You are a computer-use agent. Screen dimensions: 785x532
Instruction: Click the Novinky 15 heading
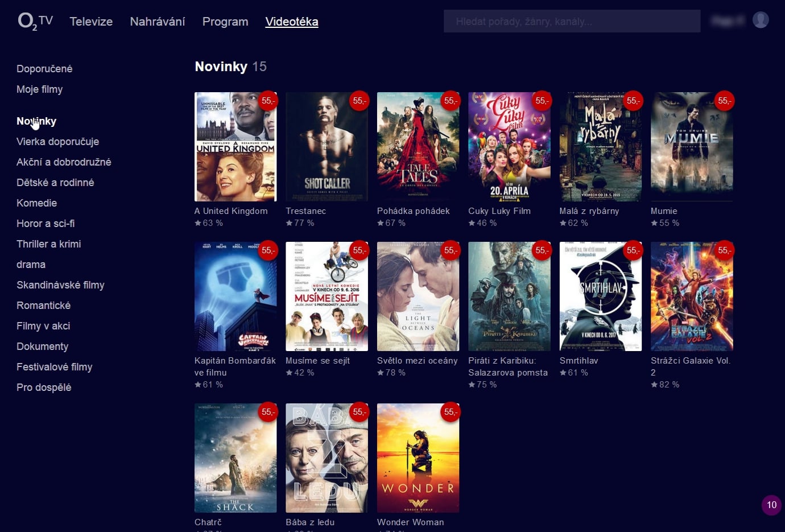[x=230, y=67]
